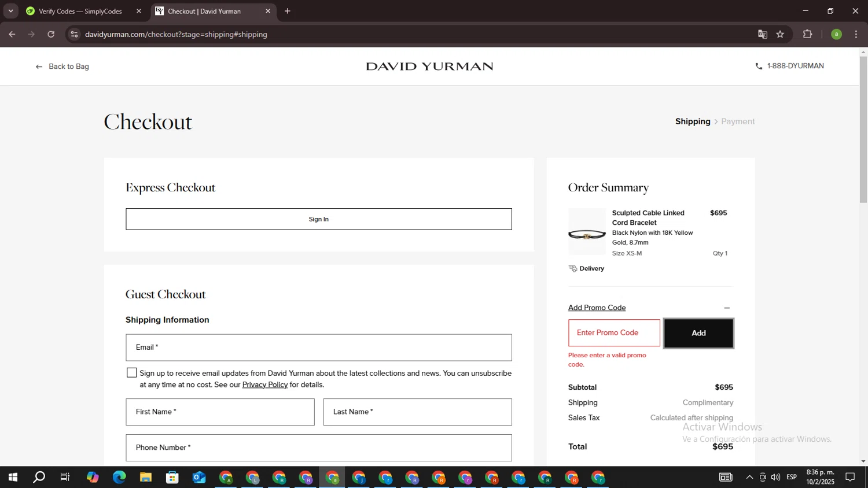
Task: Click the Sculpted Cable Linked Cord Bracelet title
Action: pos(648,217)
